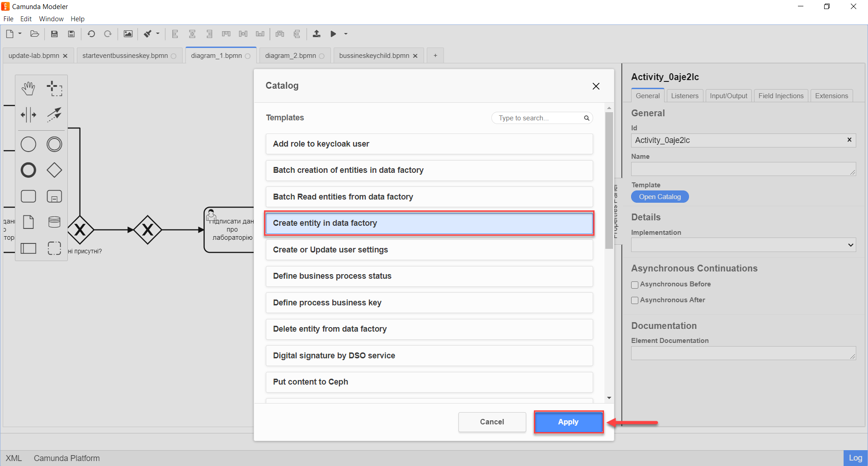Enable Asynchronous Before checkbox
The image size is (868, 466).
click(x=635, y=285)
